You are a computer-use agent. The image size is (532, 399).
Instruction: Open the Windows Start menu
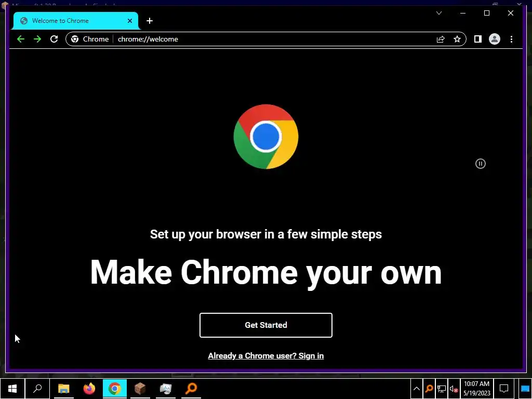pyautogui.click(x=12, y=389)
